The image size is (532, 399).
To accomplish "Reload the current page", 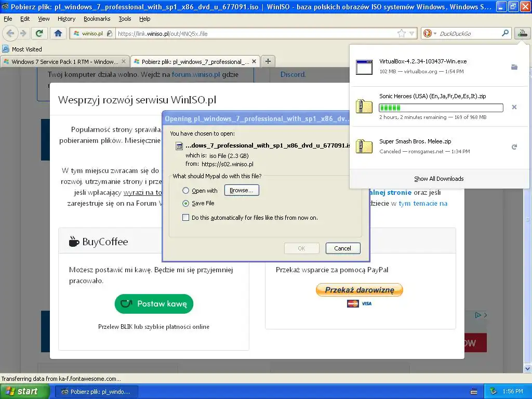I will click(x=39, y=33).
